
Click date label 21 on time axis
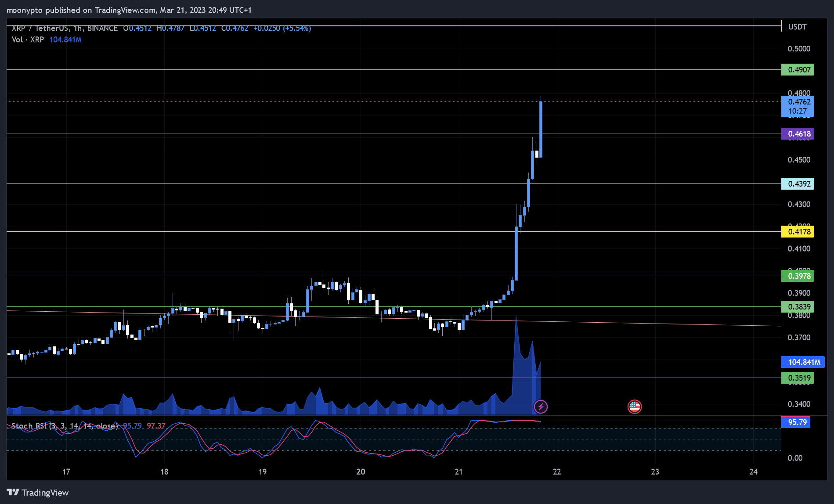(x=459, y=472)
